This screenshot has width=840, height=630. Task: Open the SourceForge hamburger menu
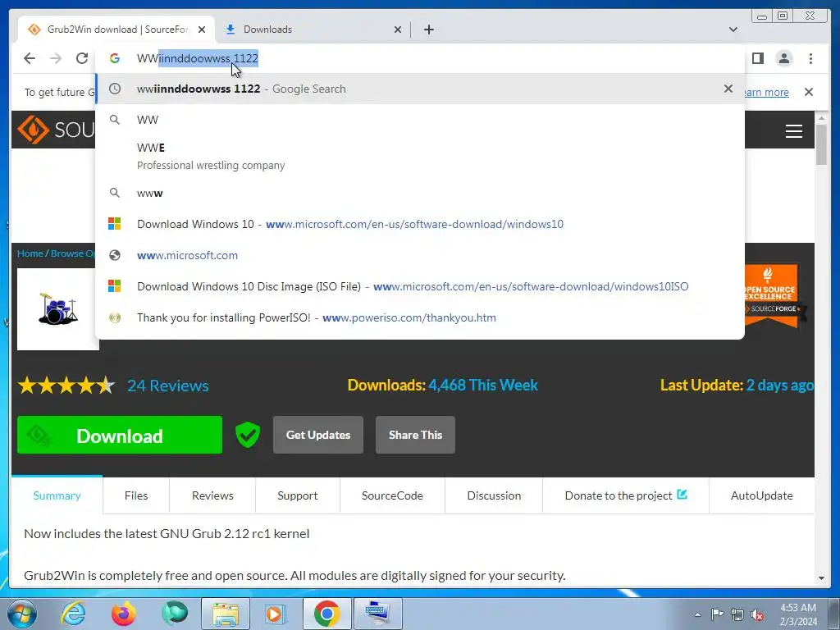[x=793, y=130]
